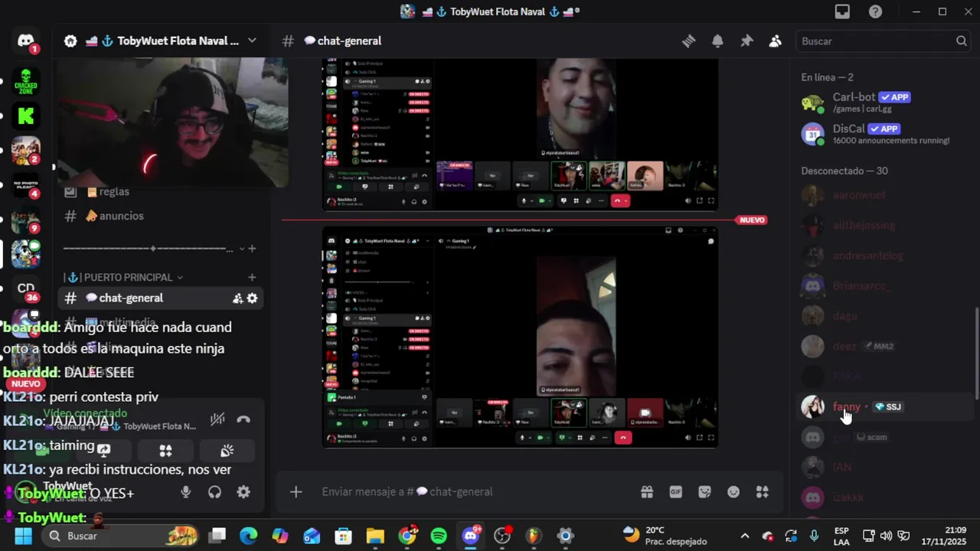Share your screen from voice panel

pyautogui.click(x=104, y=451)
